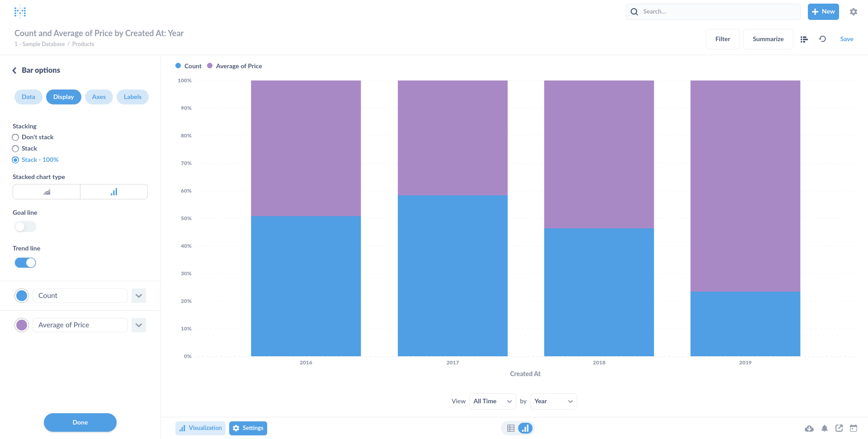This screenshot has height=439, width=868.
Task: Expand options for the Count series
Action: [139, 295]
